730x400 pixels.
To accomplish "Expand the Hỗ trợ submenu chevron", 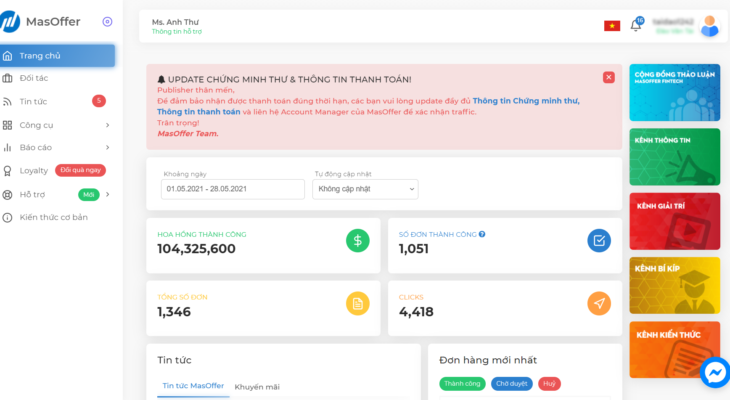I will pyautogui.click(x=108, y=194).
